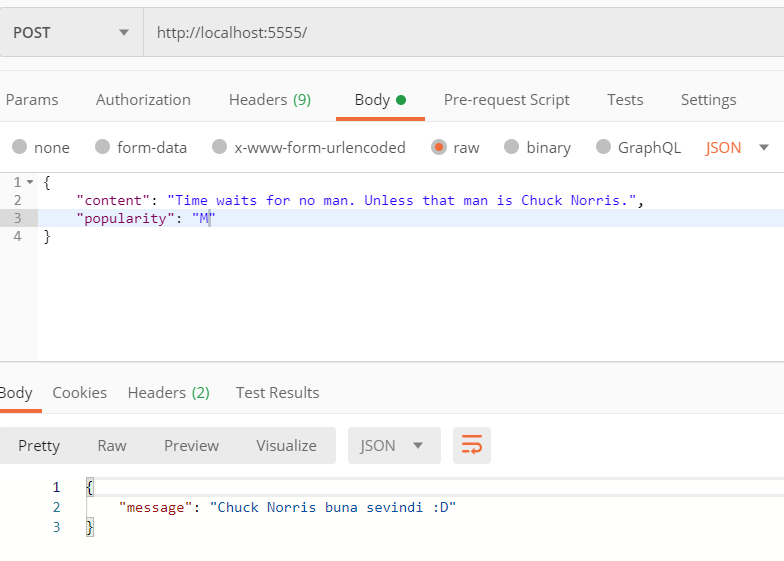Open the response Cookies tab

coord(80,392)
